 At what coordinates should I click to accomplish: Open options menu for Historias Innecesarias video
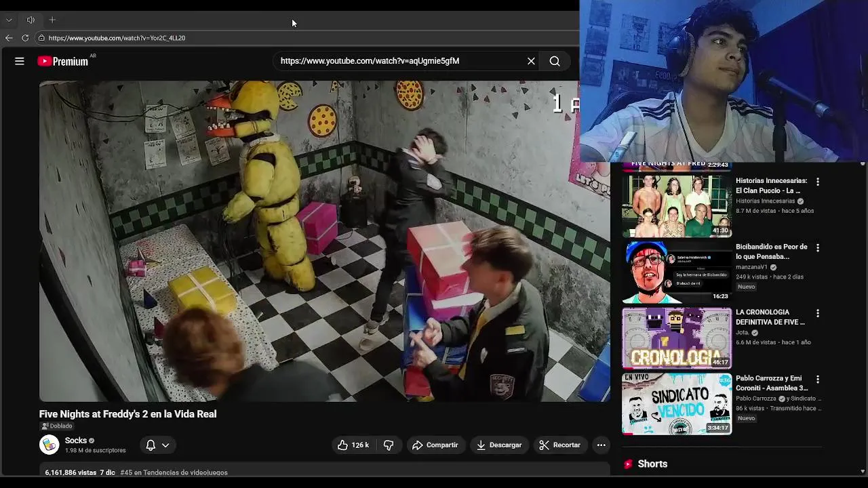pyautogui.click(x=817, y=182)
